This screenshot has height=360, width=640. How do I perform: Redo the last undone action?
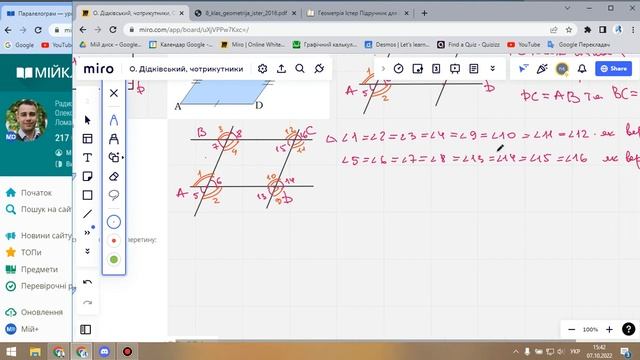[x=87, y=302]
